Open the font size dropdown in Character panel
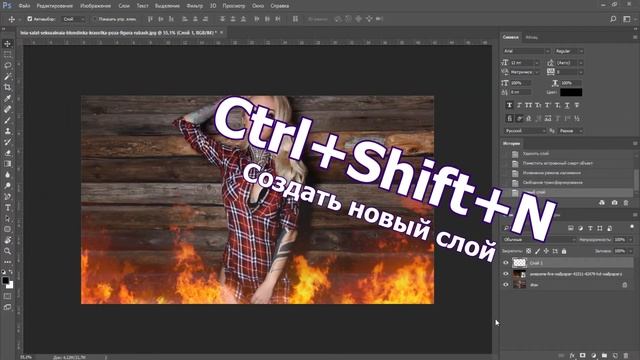 [x=537, y=62]
